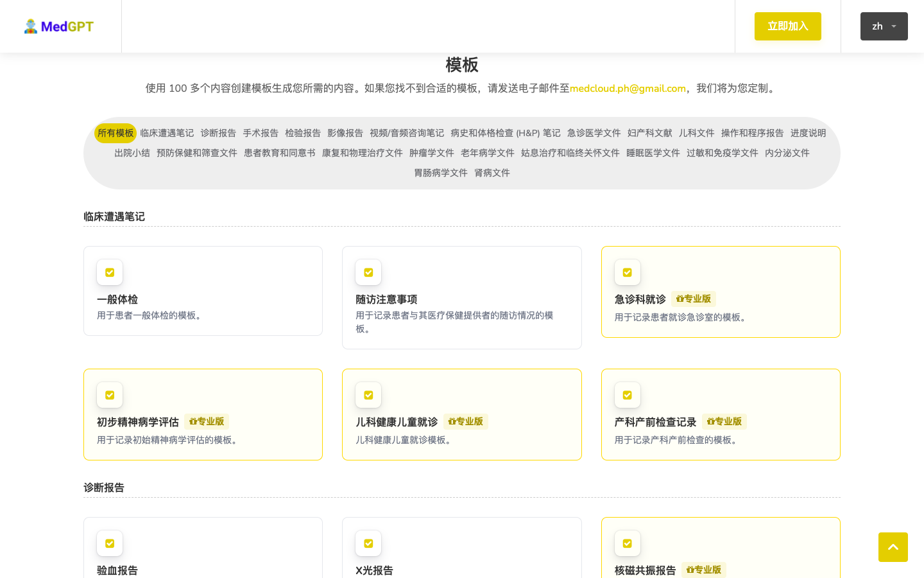924x578 pixels.
Task: Uncheck the 随访注意事项 template checkbox
Action: [368, 272]
